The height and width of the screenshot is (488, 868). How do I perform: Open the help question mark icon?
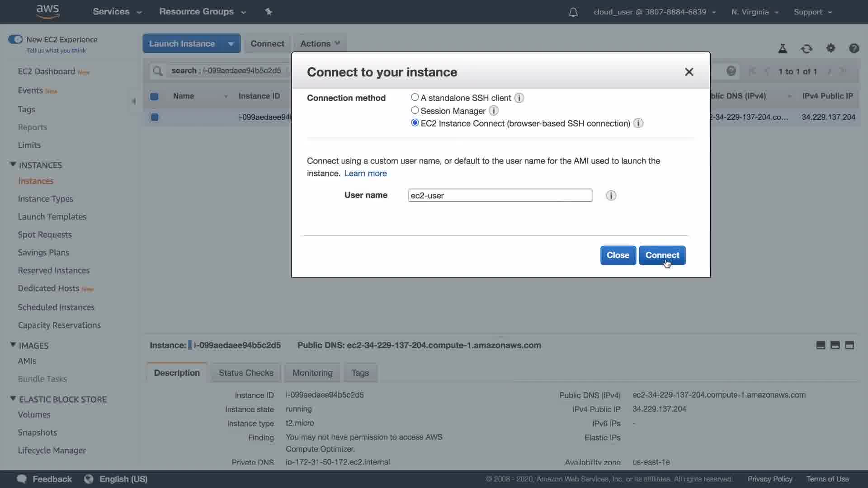[x=854, y=48]
